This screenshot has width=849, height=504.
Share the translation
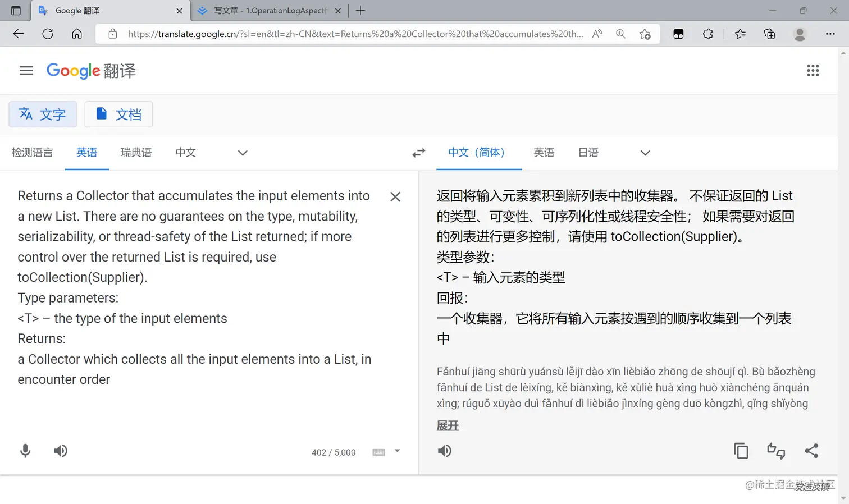(x=811, y=451)
